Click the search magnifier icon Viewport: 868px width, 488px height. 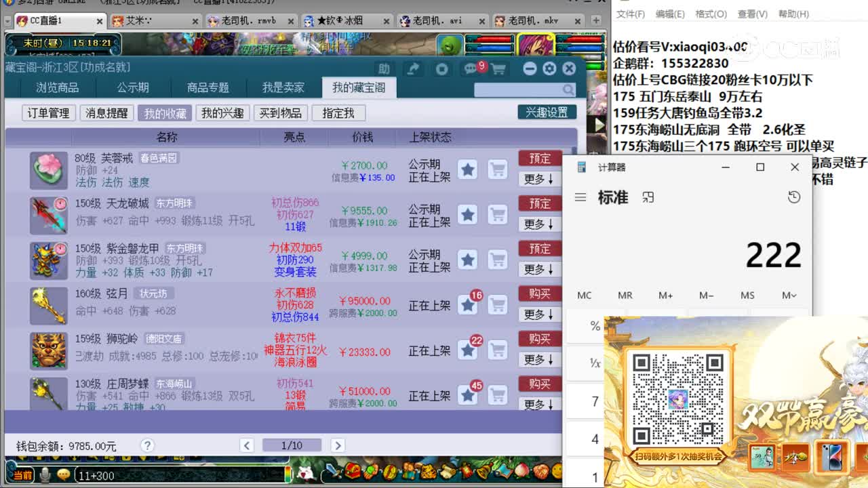tap(568, 89)
